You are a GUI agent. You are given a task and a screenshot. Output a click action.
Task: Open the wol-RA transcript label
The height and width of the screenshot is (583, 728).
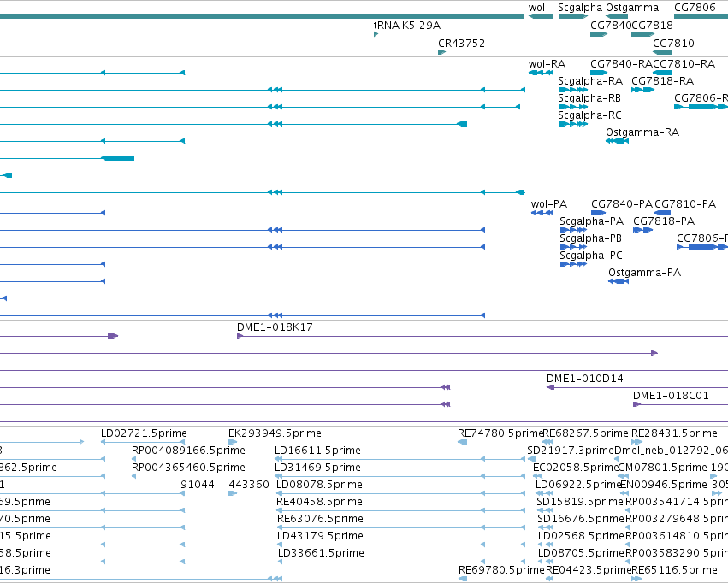pos(547,64)
